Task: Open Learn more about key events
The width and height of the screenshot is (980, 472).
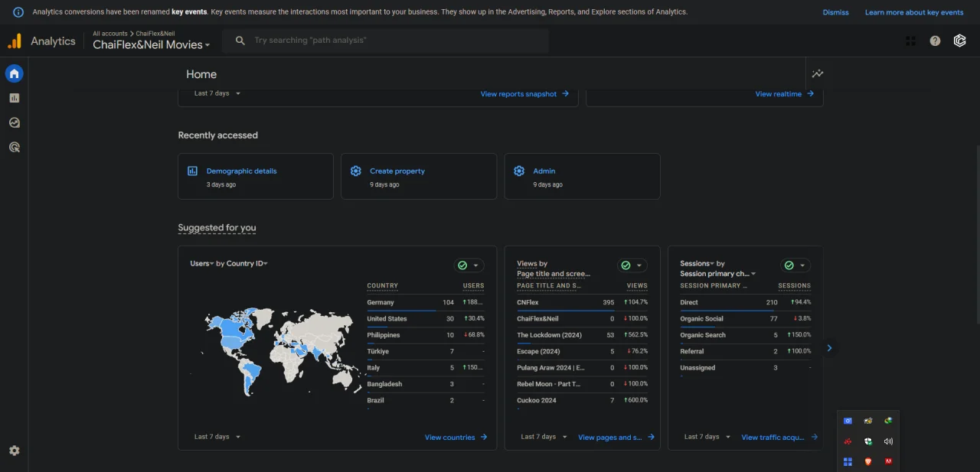Action: (914, 12)
